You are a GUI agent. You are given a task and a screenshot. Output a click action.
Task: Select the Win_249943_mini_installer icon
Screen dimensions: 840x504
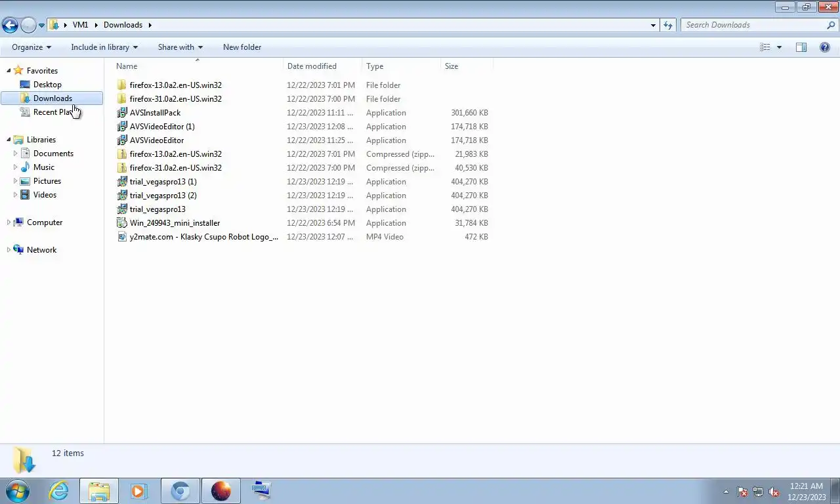click(121, 223)
